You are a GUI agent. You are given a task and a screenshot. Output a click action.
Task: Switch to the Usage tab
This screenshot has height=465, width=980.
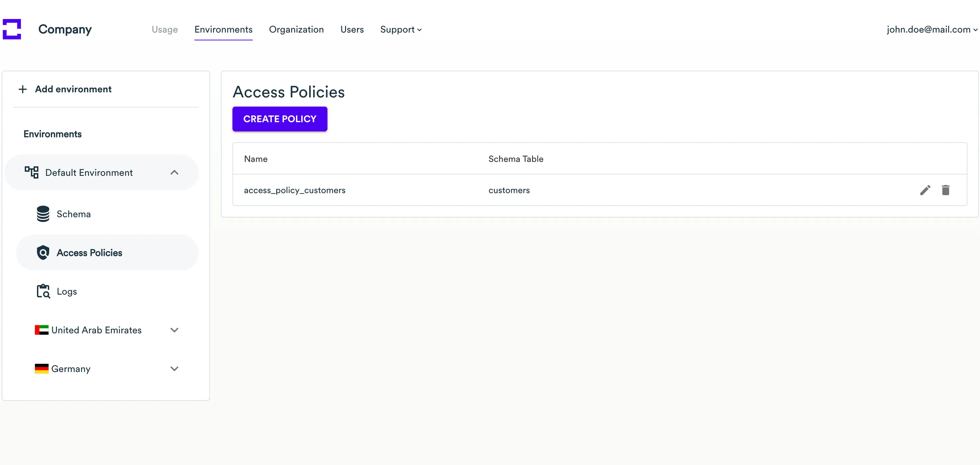(164, 30)
